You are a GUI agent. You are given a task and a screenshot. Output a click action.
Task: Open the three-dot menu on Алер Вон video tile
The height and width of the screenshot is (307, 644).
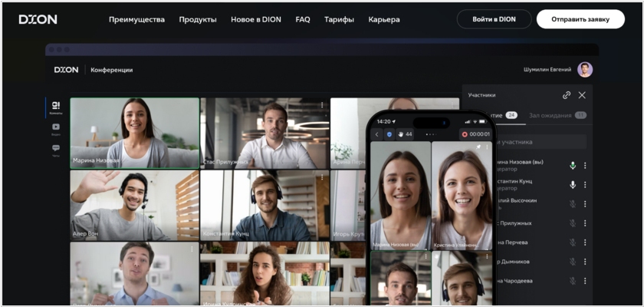pyautogui.click(x=192, y=177)
